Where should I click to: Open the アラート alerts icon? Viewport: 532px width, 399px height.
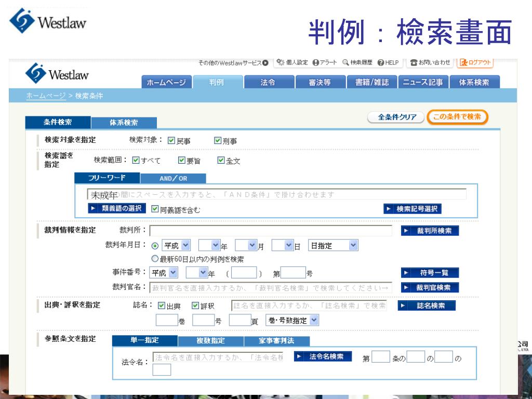[316, 62]
